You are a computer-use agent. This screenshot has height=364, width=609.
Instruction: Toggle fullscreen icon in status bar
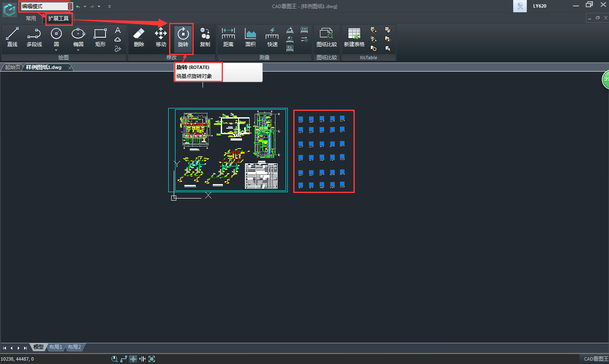[x=152, y=359]
